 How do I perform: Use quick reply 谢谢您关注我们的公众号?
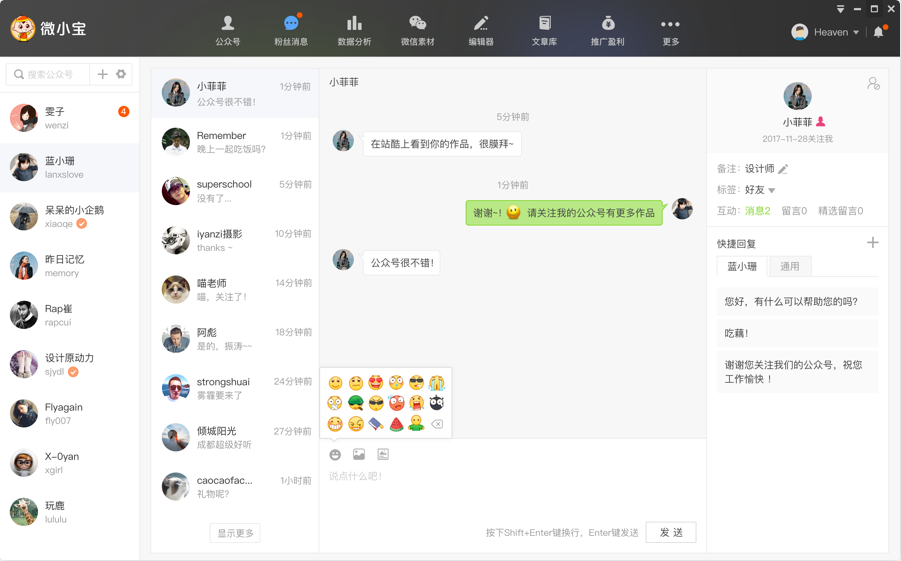(798, 371)
